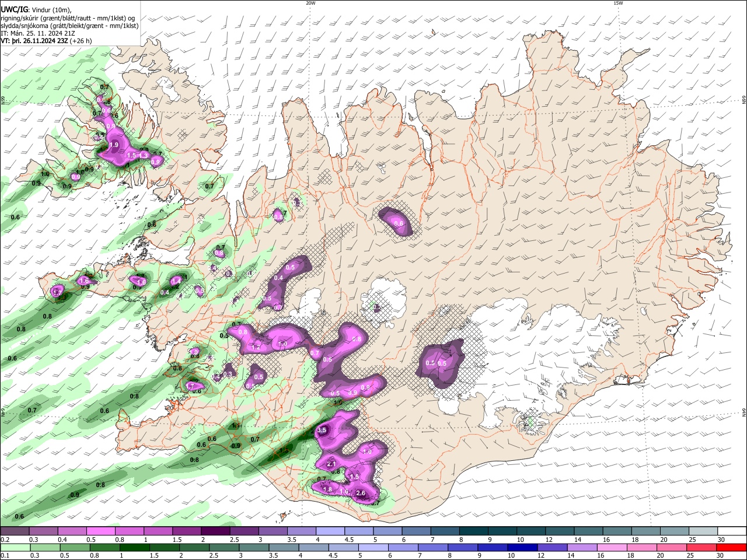Screen dimensions: 747x560
Task: Pick the darkest purple 2–2.5 snow legend swatch
Action: (215, 531)
